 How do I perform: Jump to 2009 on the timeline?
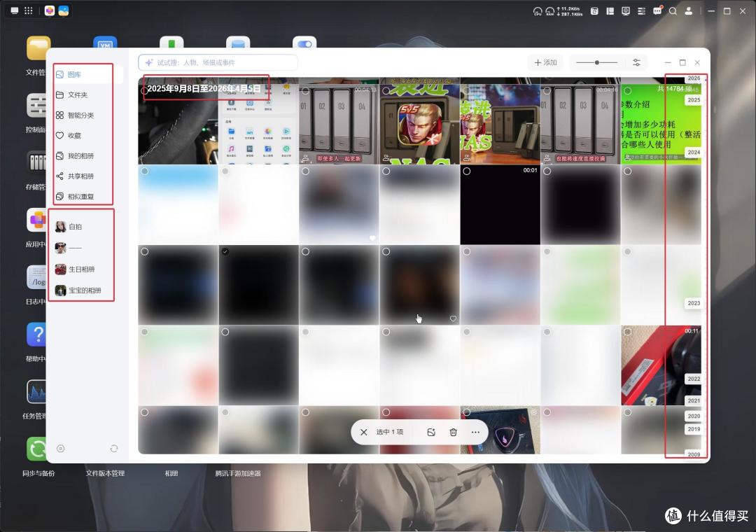coord(694,454)
